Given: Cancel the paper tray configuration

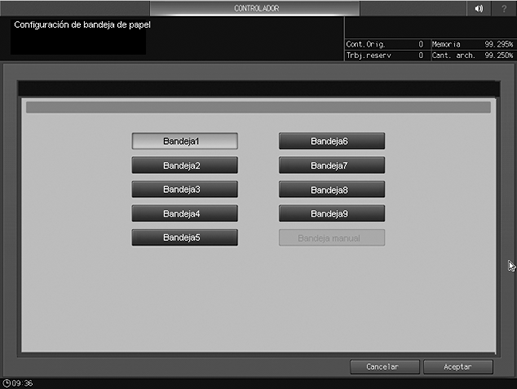Looking at the screenshot, I should [385, 367].
